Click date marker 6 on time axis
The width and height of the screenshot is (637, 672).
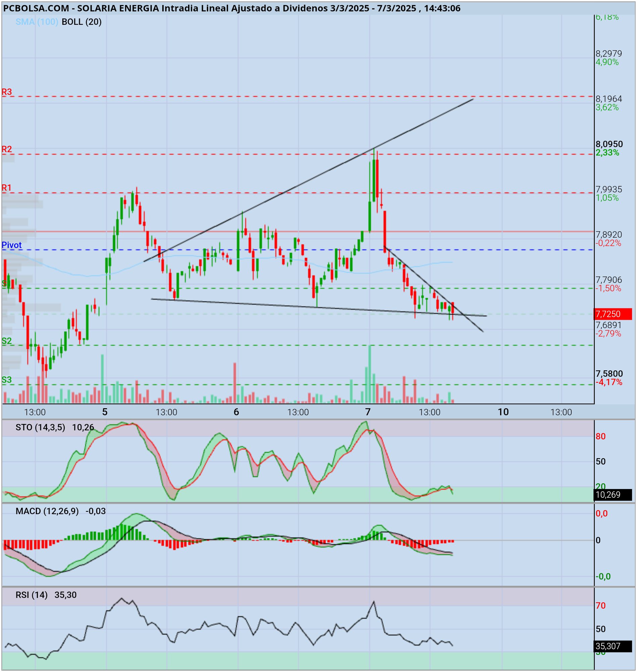pos(236,412)
